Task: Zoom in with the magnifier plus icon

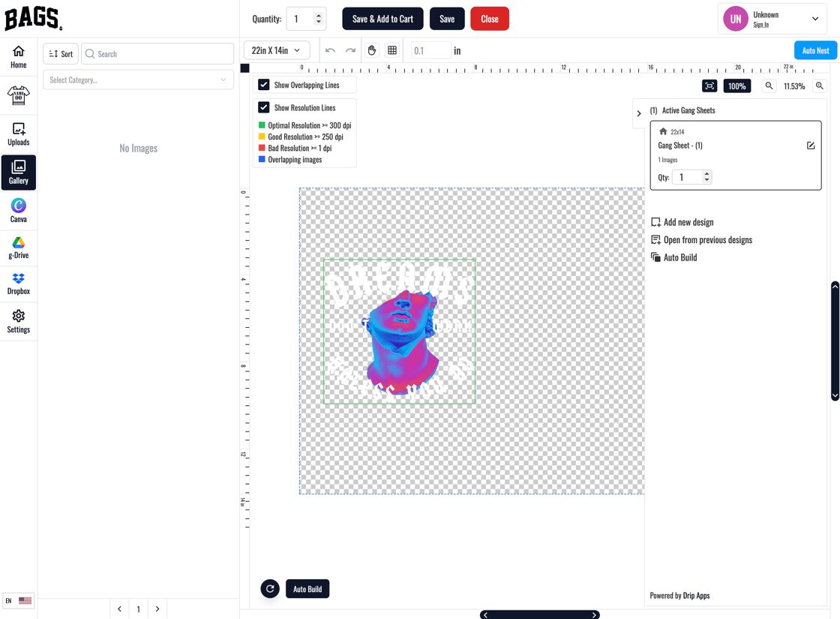Action: (x=819, y=86)
